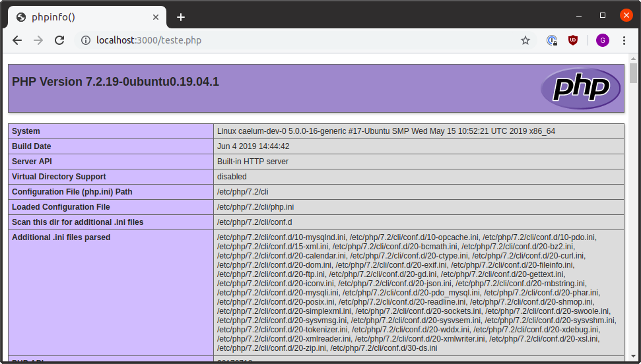Open a new tab with plus button

click(x=181, y=17)
